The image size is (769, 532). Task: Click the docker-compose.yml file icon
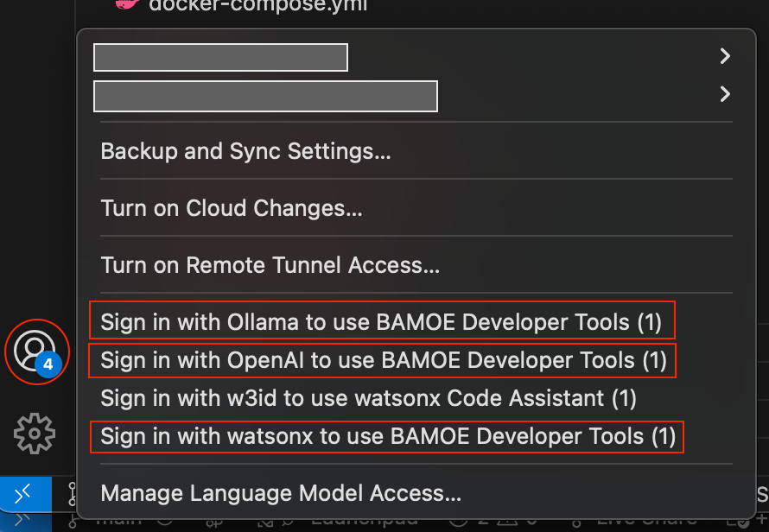pyautogui.click(x=128, y=6)
